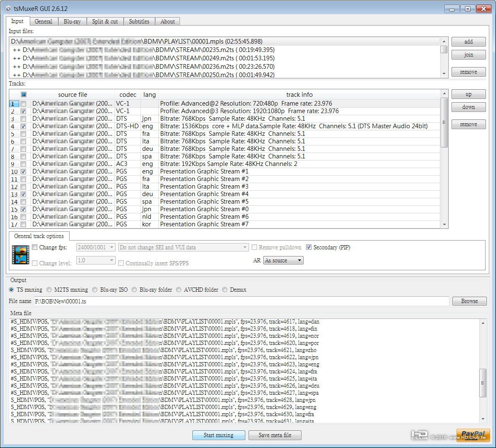Click Save meta file button
The image size is (496, 448).
coord(275,435)
